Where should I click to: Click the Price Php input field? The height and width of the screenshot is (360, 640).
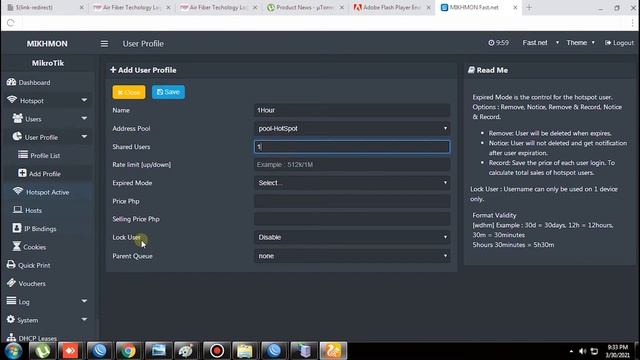tap(352, 201)
